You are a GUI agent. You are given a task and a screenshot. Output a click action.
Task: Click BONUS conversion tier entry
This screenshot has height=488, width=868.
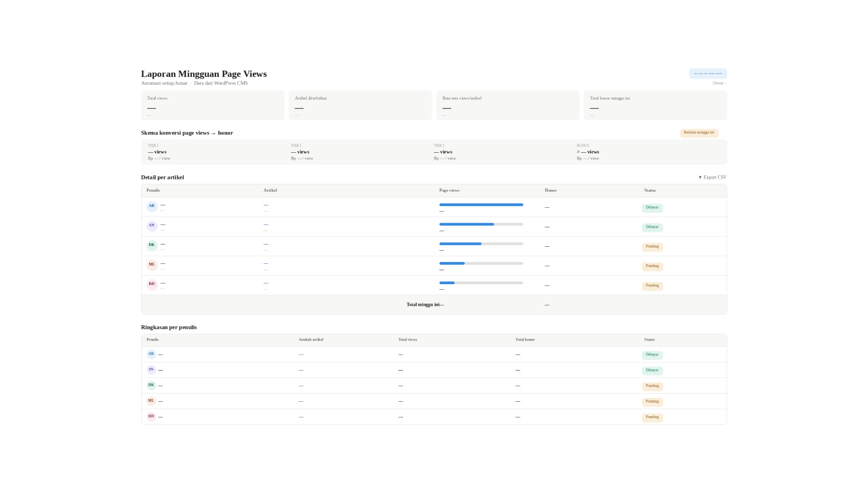588,152
